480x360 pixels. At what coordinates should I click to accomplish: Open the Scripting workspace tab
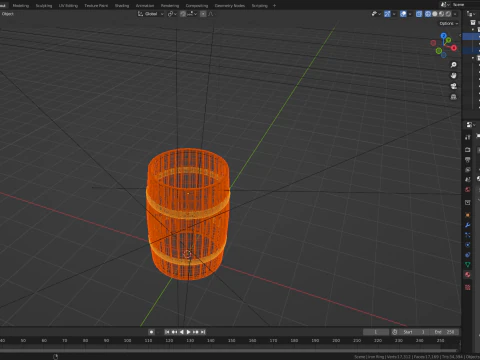coord(260,5)
